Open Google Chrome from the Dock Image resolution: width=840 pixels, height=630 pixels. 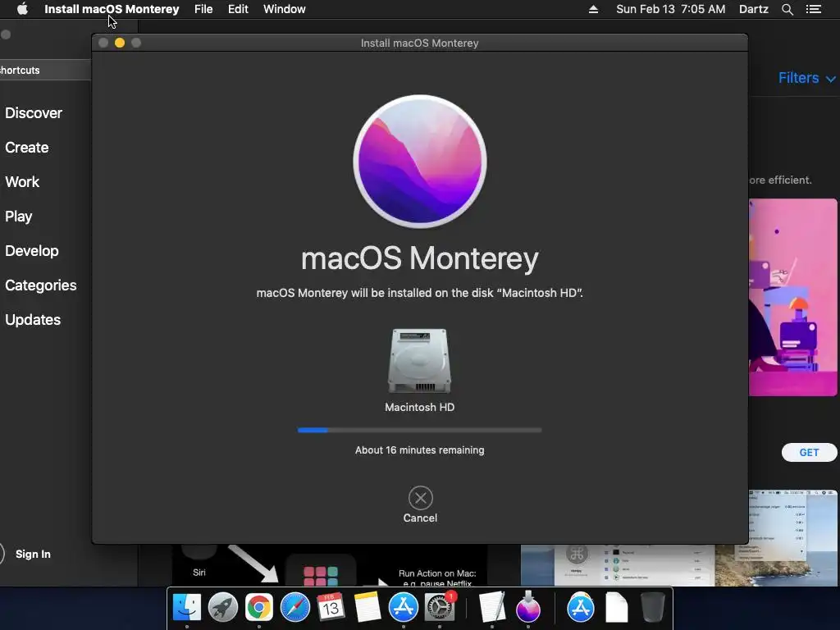258,608
